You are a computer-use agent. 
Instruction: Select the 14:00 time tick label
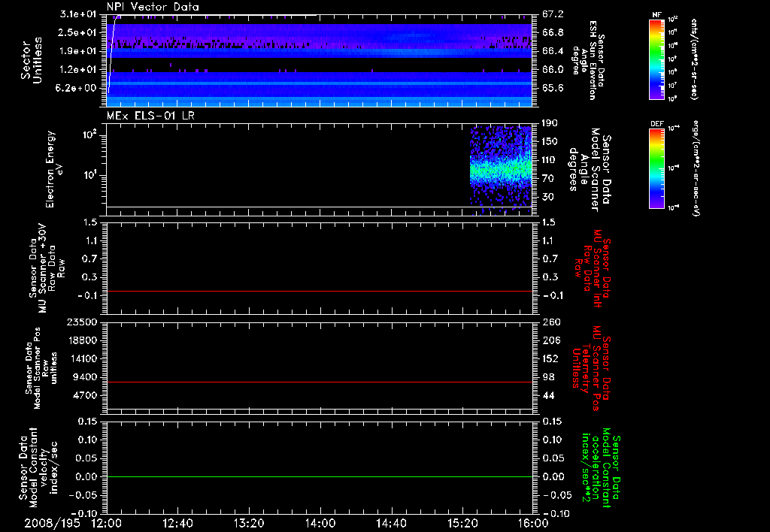(320, 523)
